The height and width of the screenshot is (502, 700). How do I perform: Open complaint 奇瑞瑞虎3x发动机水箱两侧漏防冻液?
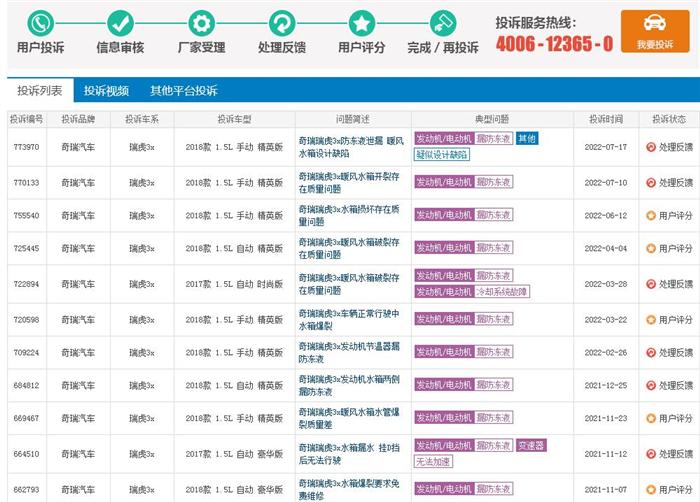coord(349,385)
